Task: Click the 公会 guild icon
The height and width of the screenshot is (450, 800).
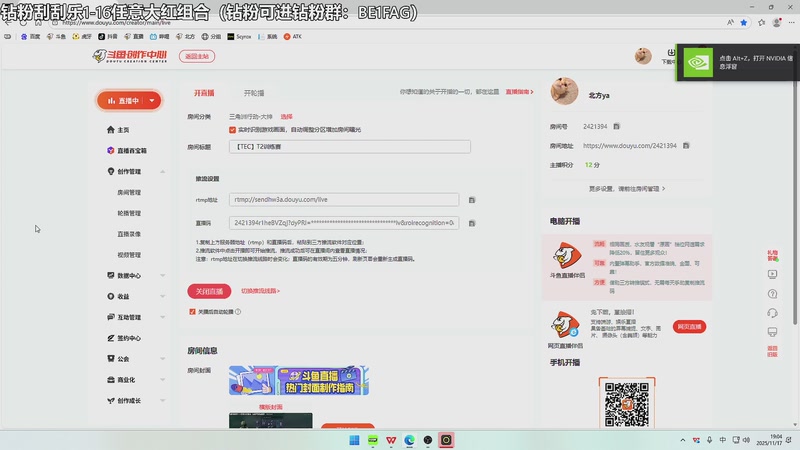Action: pyautogui.click(x=111, y=359)
